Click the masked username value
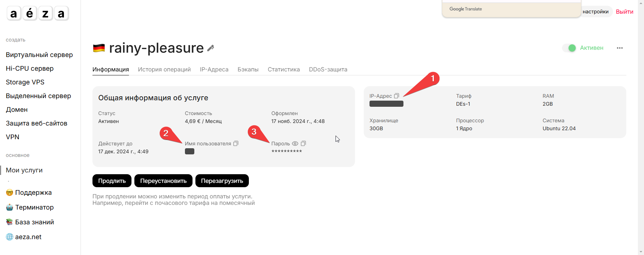 [x=190, y=151]
